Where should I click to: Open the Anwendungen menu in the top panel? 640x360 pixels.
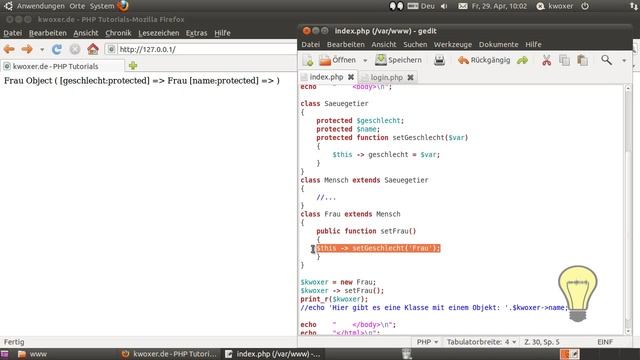tap(40, 6)
